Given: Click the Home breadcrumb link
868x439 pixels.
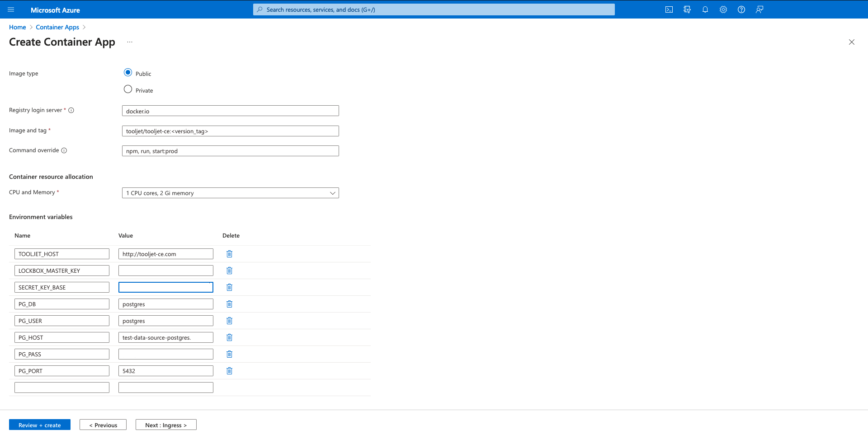Looking at the screenshot, I should [x=17, y=27].
